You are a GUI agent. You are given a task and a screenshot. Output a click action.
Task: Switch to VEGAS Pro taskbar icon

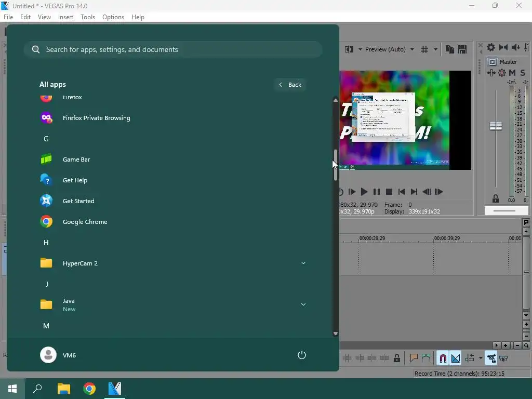(115, 389)
